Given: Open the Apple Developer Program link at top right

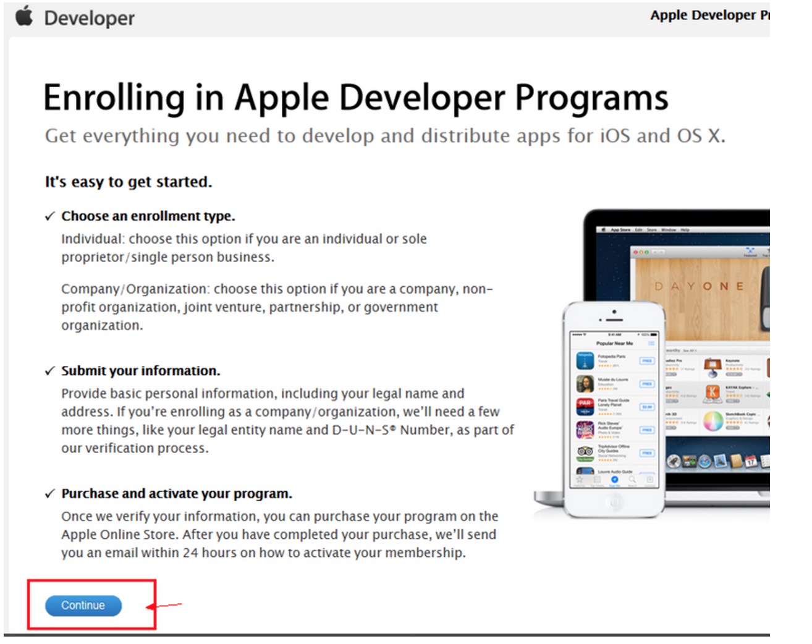Looking at the screenshot, I should [x=709, y=15].
